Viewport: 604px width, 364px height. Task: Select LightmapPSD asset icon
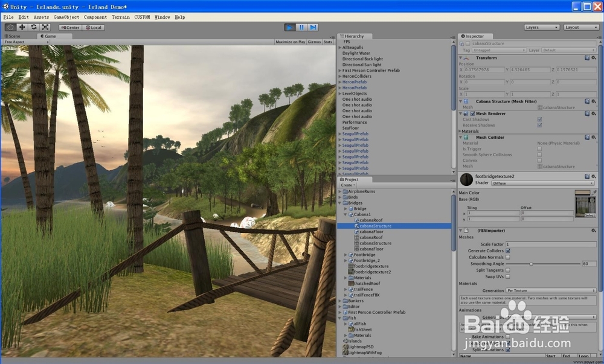tap(345, 346)
